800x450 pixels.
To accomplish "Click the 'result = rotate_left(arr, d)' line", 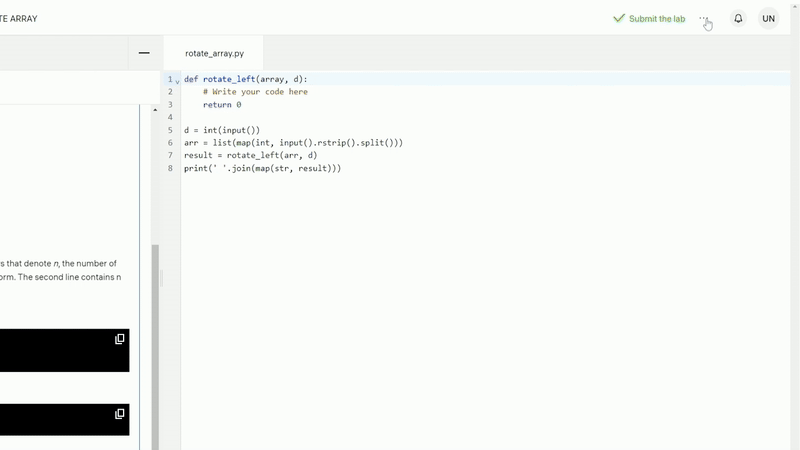I will pos(251,156).
